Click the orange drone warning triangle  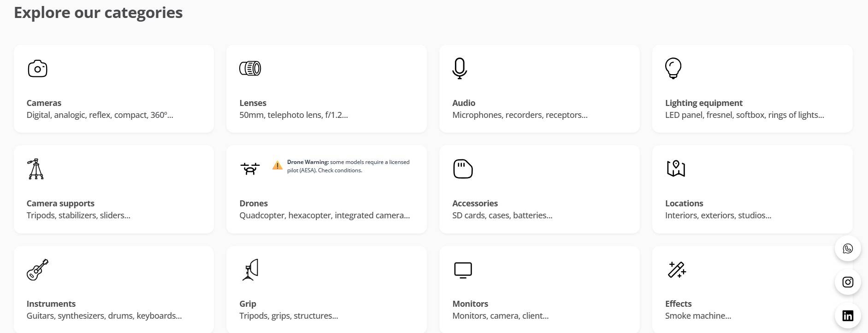(x=278, y=165)
